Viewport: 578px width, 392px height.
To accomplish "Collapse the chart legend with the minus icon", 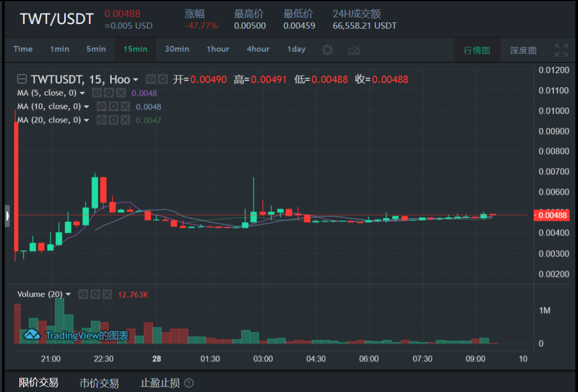I will coord(21,79).
